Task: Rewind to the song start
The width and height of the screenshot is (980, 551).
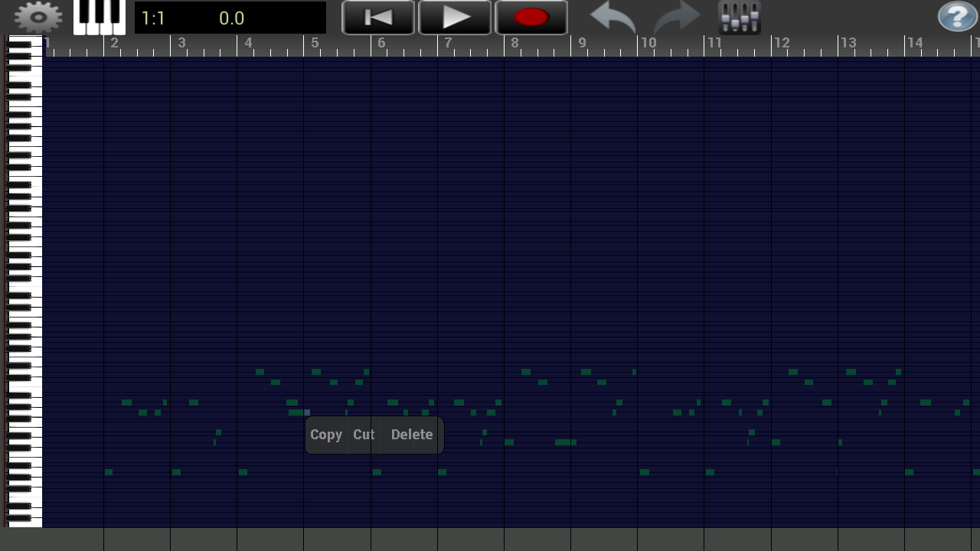Action: pos(377,15)
